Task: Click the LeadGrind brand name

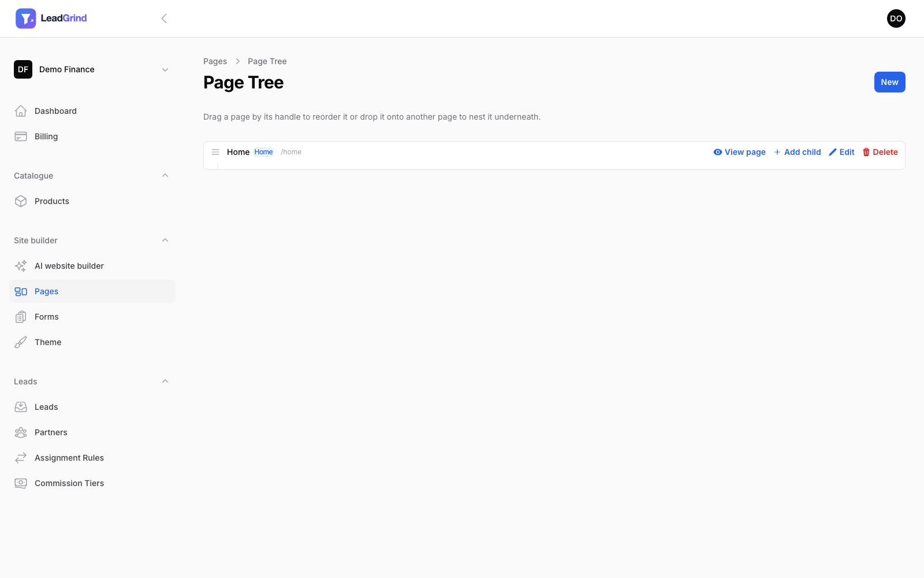Action: pos(64,18)
